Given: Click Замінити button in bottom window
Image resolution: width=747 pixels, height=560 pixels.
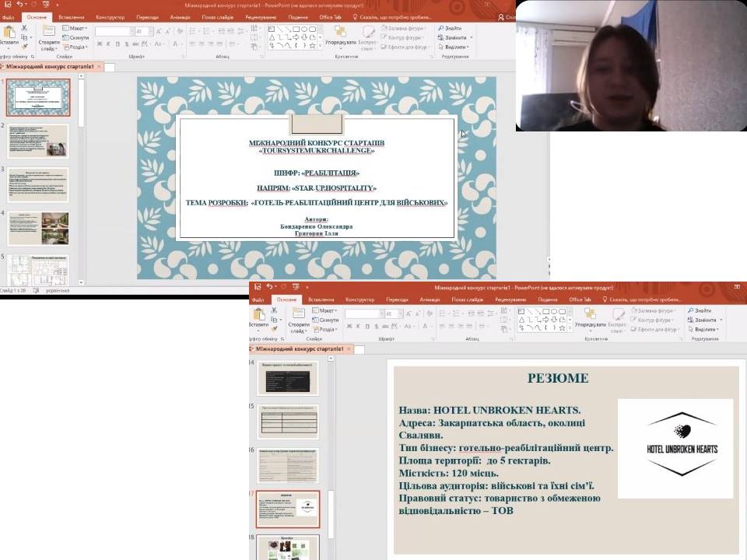Looking at the screenshot, I should pos(702,320).
